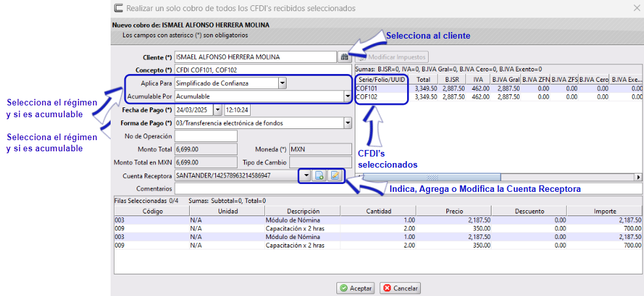
Task: Click the Aceptar button
Action: coord(357,288)
